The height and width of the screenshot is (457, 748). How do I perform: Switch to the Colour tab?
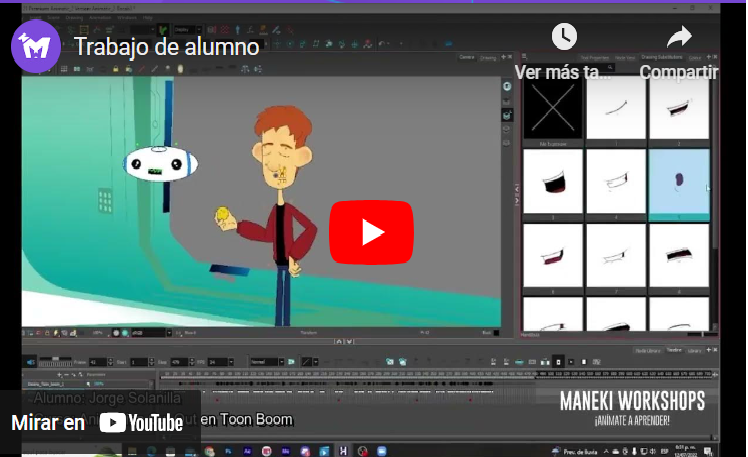(x=695, y=58)
